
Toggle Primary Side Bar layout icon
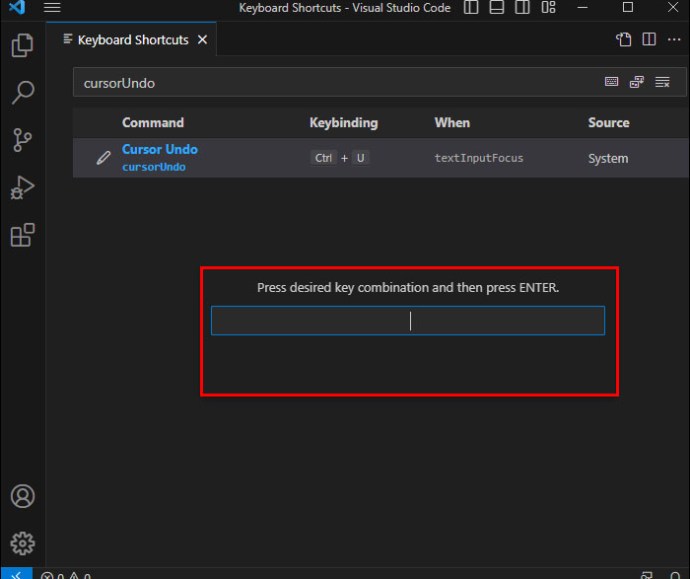click(x=471, y=7)
